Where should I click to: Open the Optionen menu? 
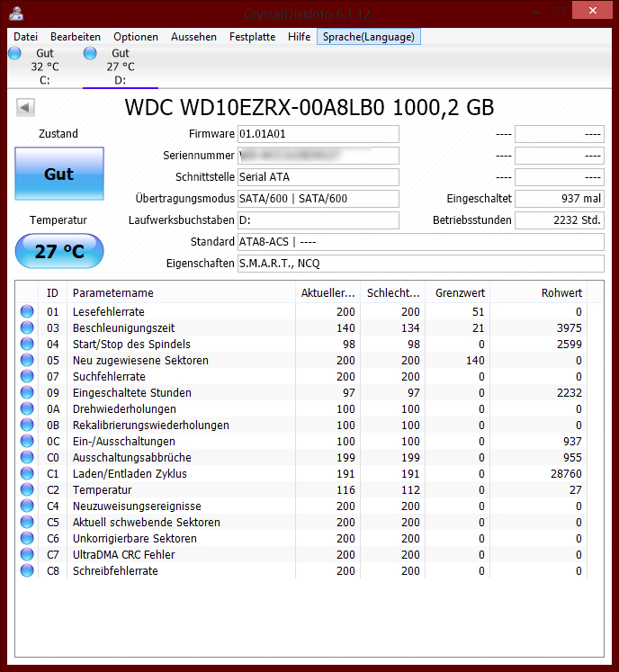(136, 37)
